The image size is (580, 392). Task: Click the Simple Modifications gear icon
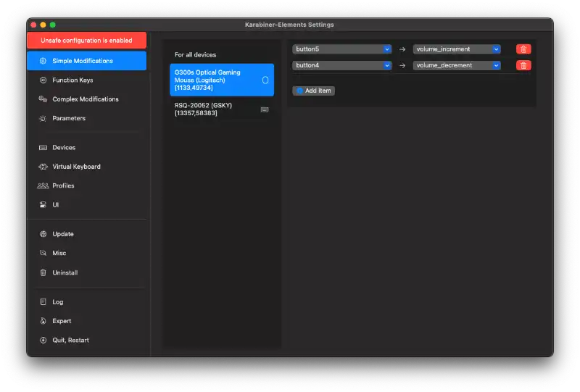(43, 61)
